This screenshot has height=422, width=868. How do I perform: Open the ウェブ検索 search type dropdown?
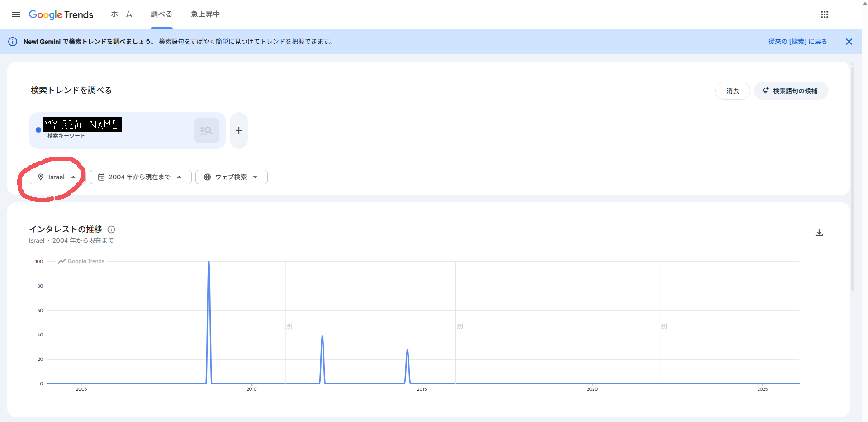(x=232, y=177)
